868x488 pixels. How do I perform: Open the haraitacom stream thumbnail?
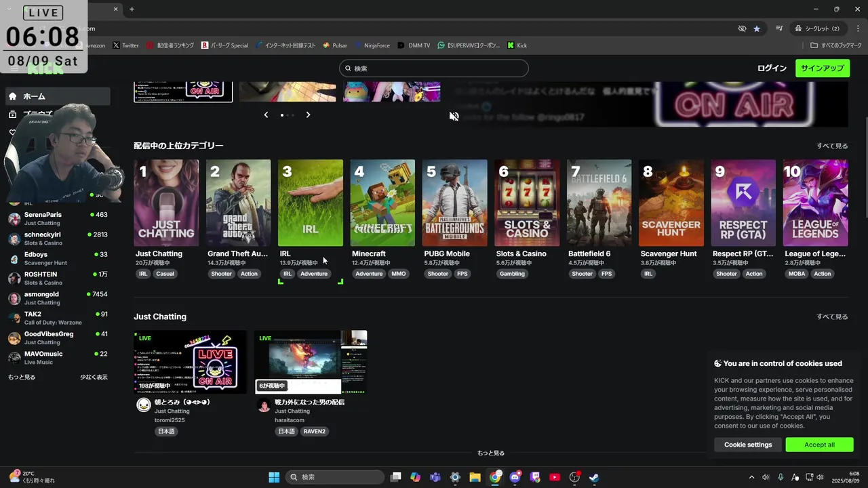(311, 362)
